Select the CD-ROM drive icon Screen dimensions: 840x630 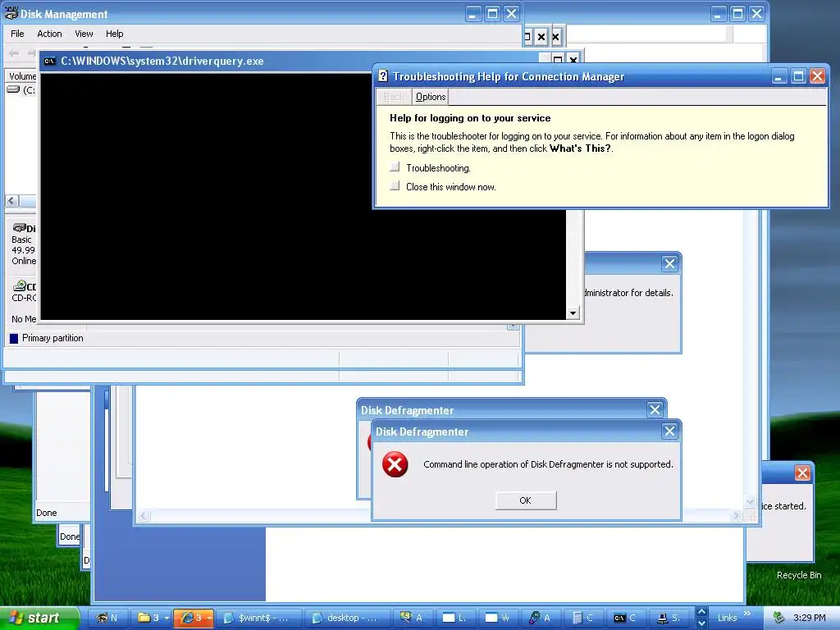point(20,285)
